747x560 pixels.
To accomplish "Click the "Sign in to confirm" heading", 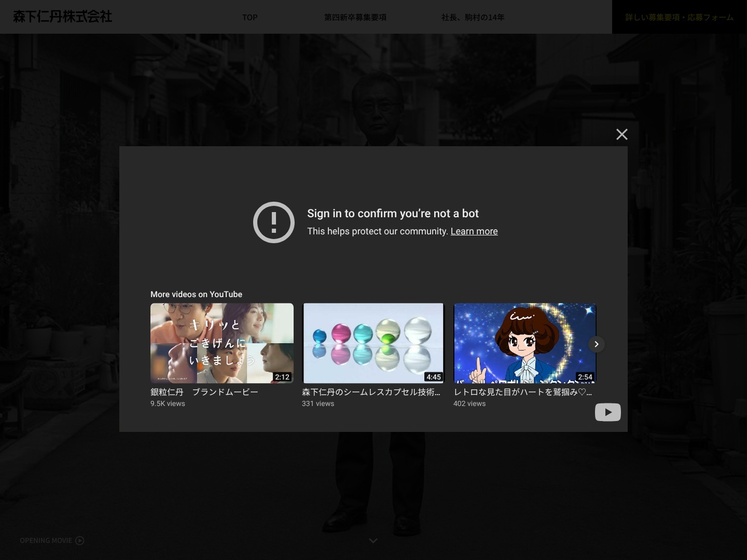I will [393, 214].
